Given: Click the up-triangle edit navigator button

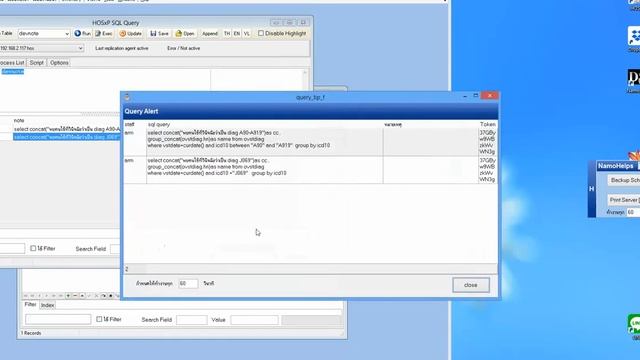Looking at the screenshot, I should click(82, 296).
